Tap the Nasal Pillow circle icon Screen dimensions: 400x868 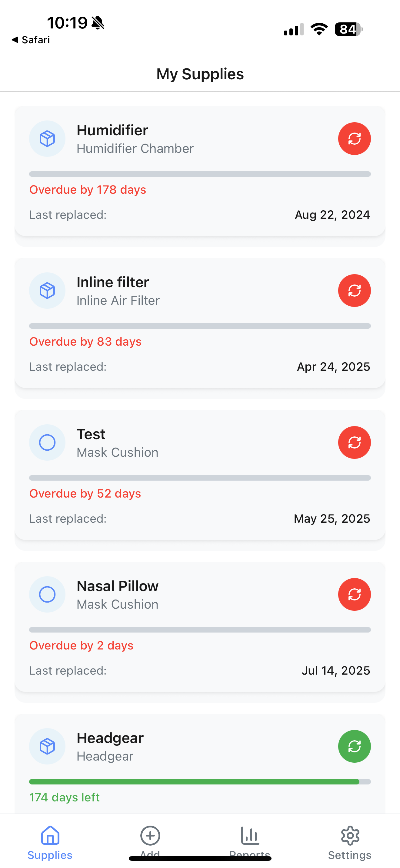[x=47, y=594]
